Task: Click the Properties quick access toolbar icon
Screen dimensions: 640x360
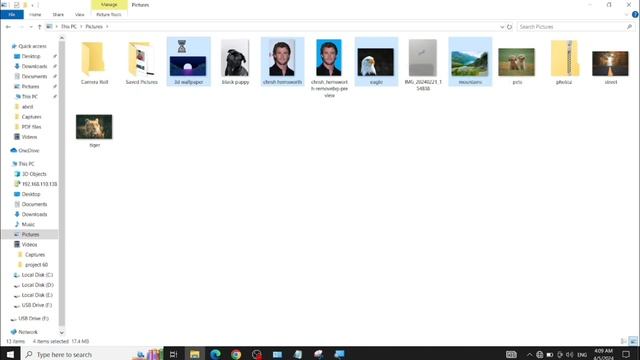Action: pyautogui.click(x=16, y=5)
